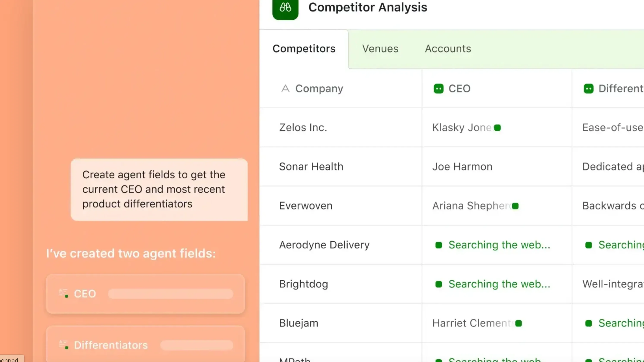Click the green status dot in Brightdog CEO cell
Image resolution: width=644 pixels, height=362 pixels.
point(439,284)
